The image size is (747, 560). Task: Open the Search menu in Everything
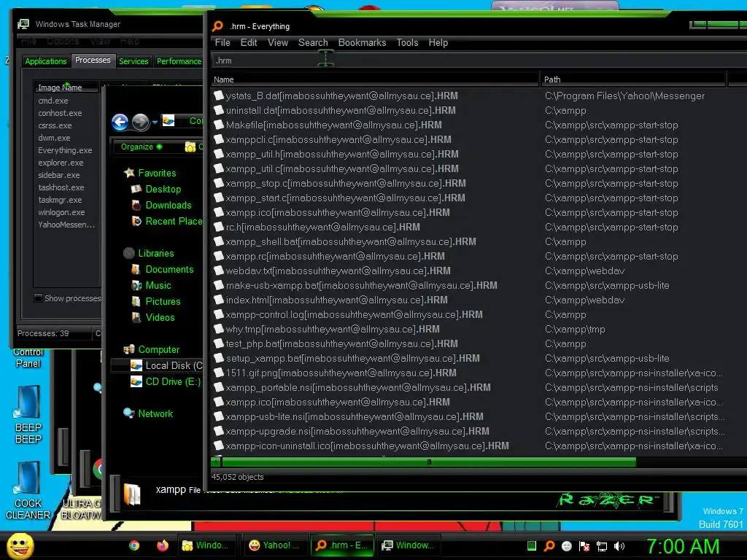(x=313, y=43)
